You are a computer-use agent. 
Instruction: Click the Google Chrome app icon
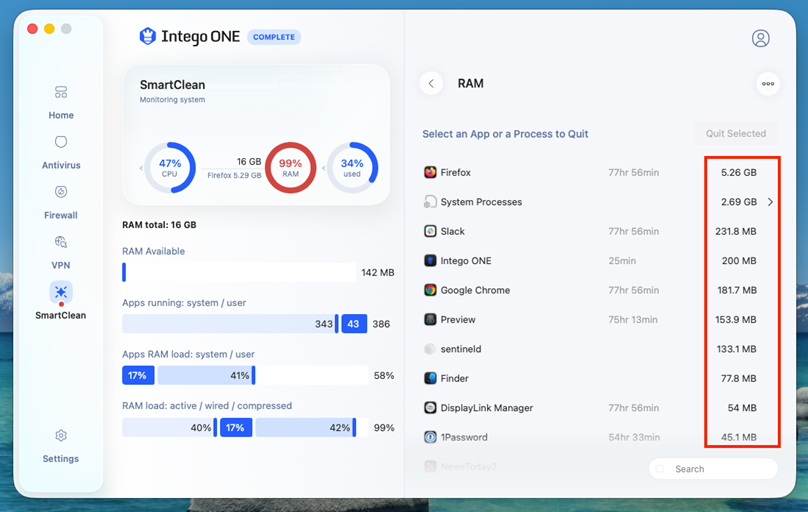pos(430,289)
